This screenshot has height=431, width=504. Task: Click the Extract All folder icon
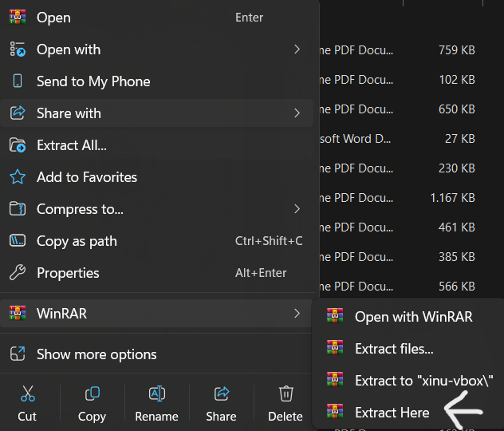18,145
